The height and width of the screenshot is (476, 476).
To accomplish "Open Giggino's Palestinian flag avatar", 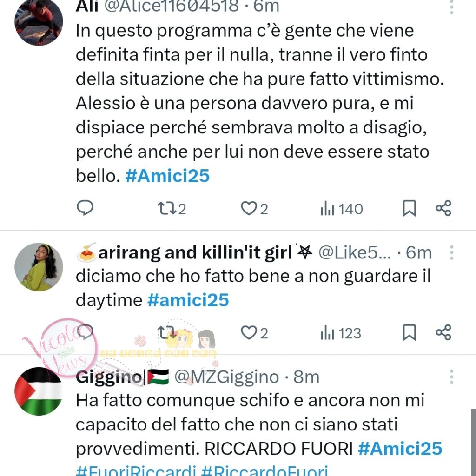I will 39,391.
